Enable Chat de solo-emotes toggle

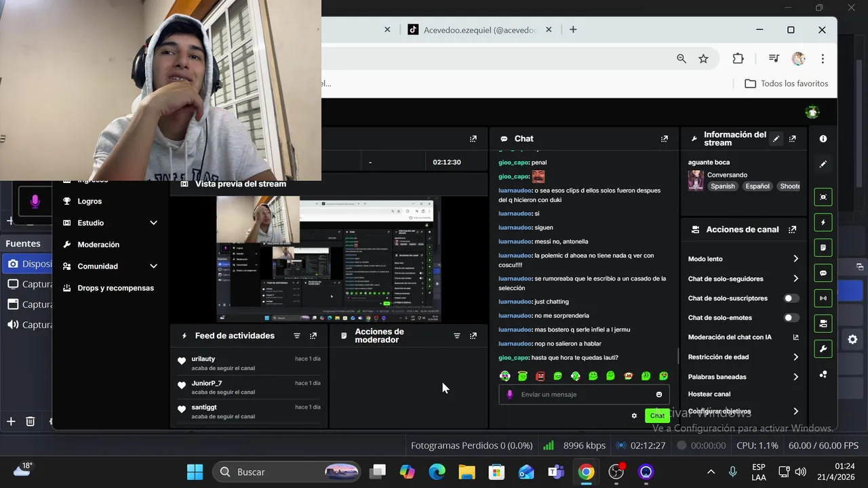click(791, 317)
